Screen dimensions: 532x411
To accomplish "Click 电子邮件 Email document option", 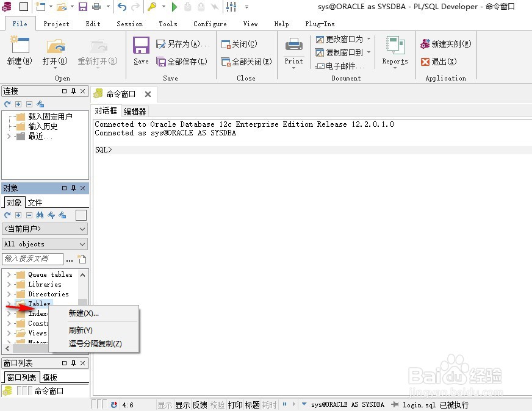I will 340,66.
